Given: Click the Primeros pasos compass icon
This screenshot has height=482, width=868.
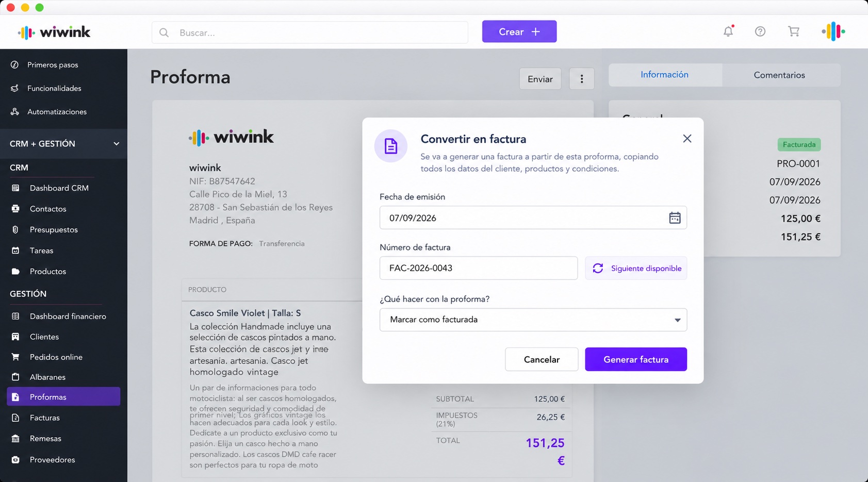Looking at the screenshot, I should pyautogui.click(x=15, y=64).
